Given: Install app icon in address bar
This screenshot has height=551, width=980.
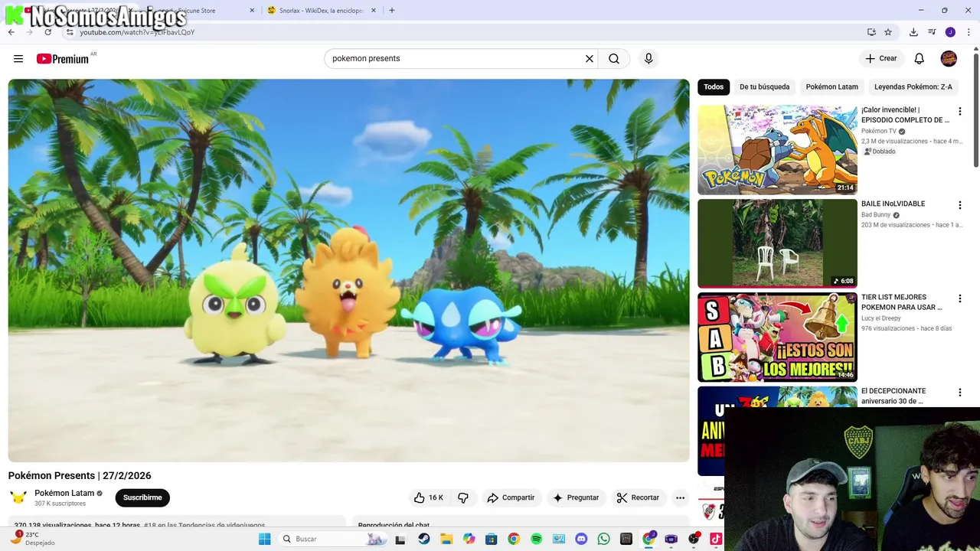Looking at the screenshot, I should pyautogui.click(x=871, y=32).
